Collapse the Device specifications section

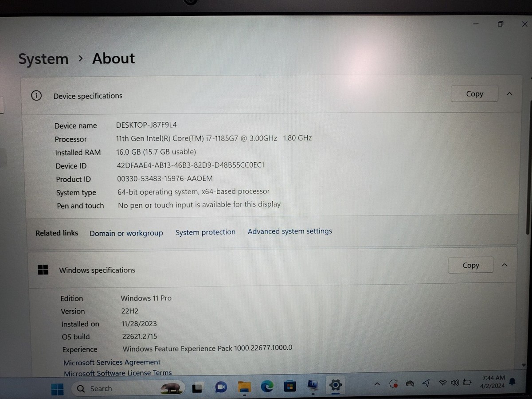[509, 94]
